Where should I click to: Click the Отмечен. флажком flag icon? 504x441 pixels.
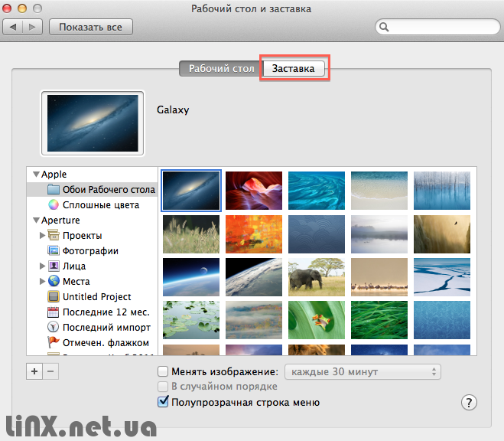[x=54, y=342]
